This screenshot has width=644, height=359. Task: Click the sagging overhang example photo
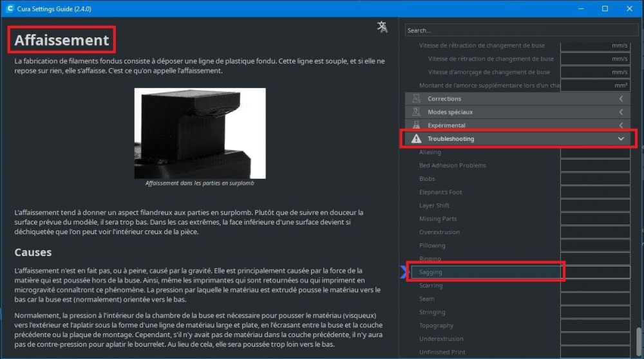pos(200,133)
